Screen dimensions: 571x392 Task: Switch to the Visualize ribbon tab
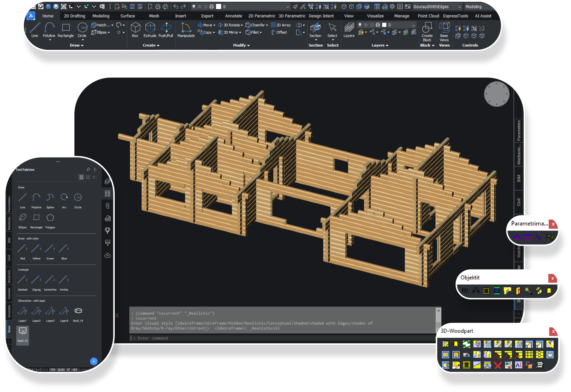tap(375, 16)
